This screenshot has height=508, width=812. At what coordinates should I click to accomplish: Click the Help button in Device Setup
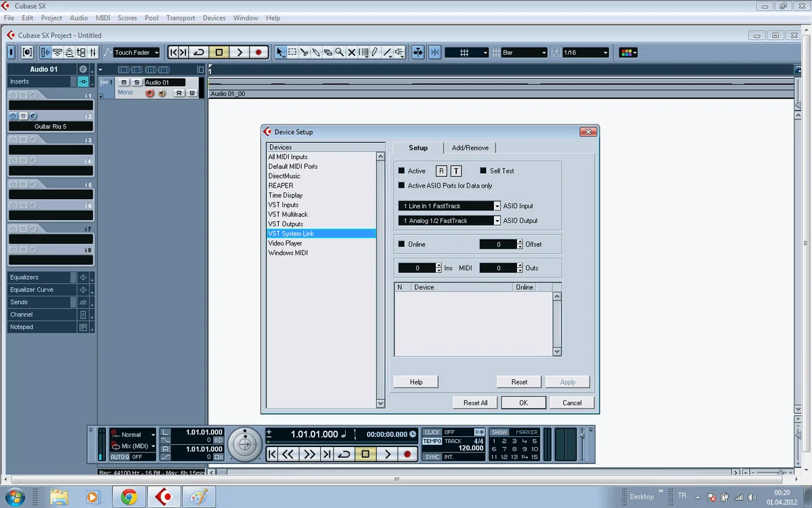416,382
